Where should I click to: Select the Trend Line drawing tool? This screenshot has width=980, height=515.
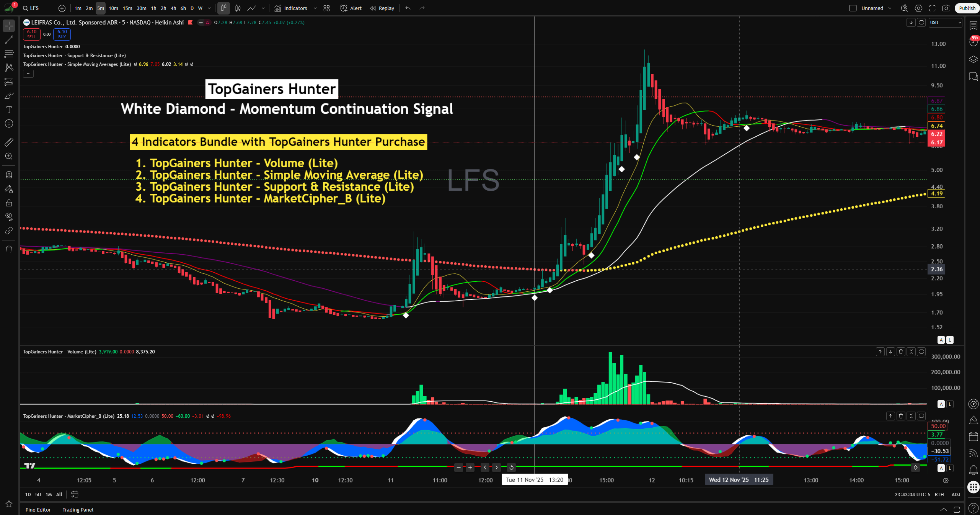[9, 39]
